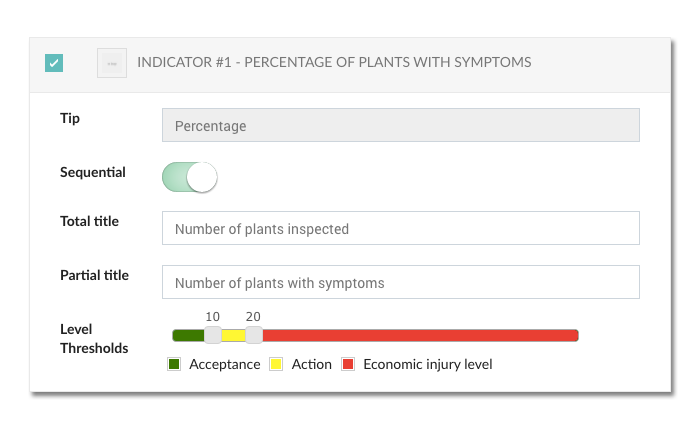Select the green Acceptance legend swatch

[174, 364]
